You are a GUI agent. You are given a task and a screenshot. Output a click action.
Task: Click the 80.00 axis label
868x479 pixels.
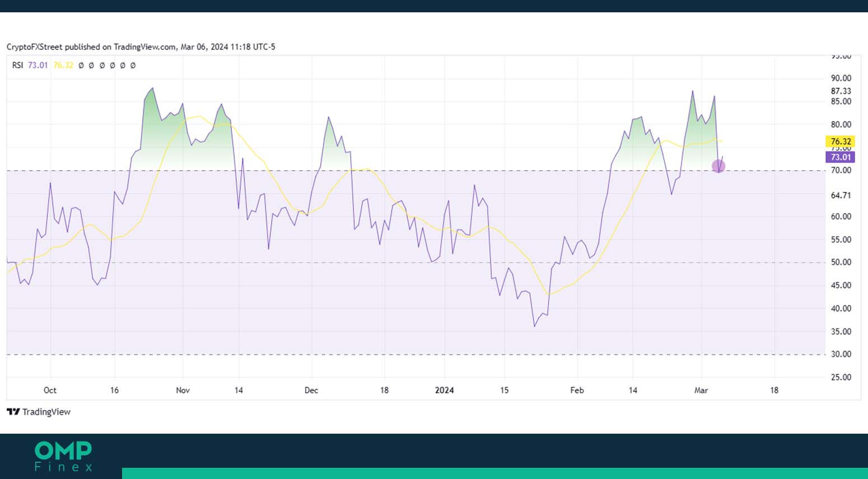click(x=841, y=125)
